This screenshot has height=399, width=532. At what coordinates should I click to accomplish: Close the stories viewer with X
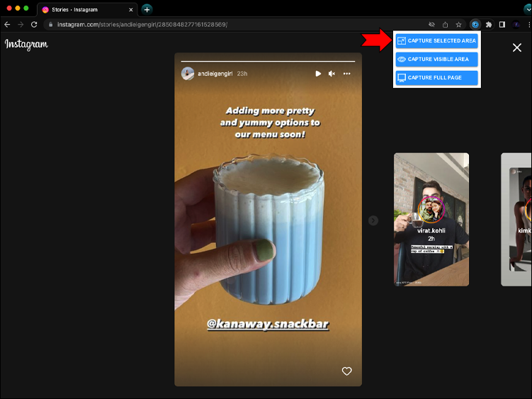point(517,47)
